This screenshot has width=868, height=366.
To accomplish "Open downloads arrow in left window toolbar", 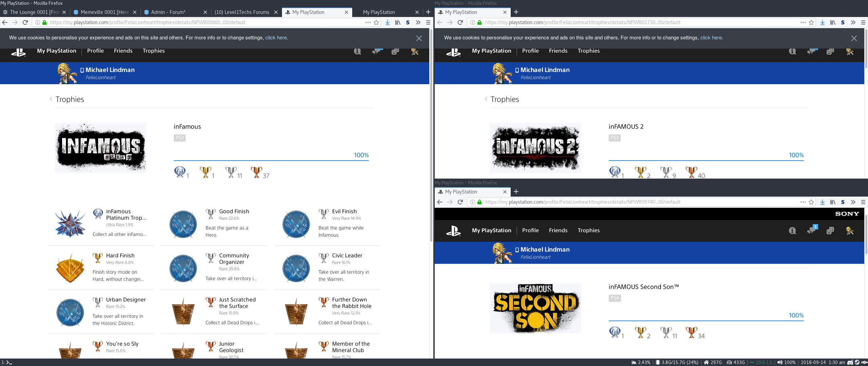I will click(x=387, y=22).
